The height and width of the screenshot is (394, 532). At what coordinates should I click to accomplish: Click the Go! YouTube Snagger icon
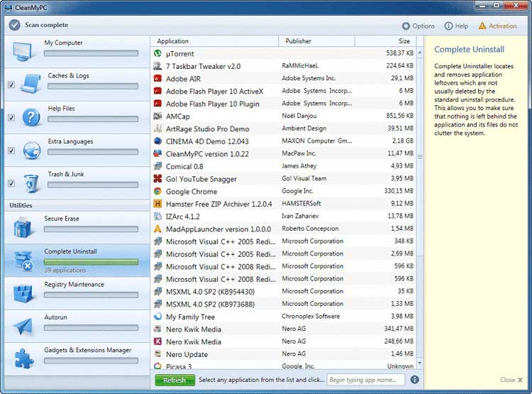click(157, 179)
